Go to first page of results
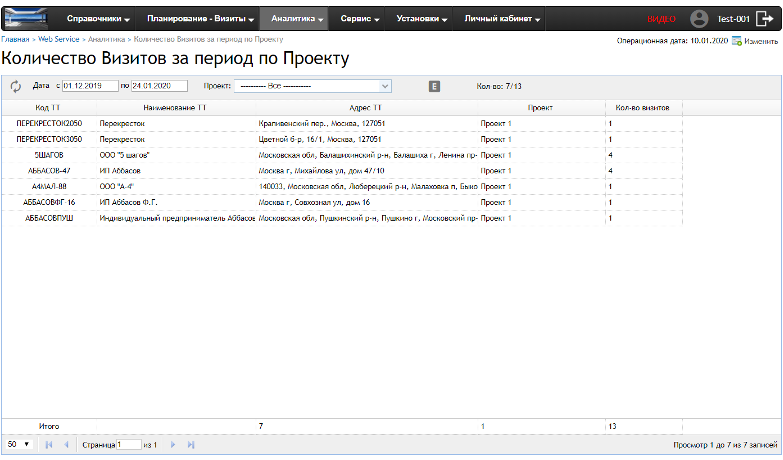The image size is (783, 460). coord(49,445)
